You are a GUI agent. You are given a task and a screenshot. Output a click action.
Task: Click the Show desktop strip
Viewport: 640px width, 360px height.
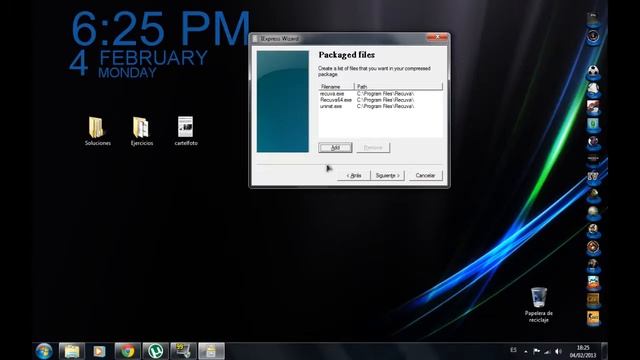click(604, 351)
